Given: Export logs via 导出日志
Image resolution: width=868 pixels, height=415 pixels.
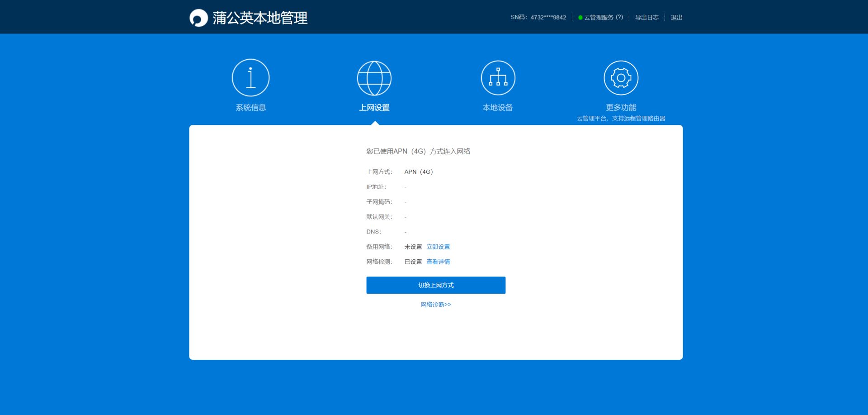Looking at the screenshot, I should [646, 18].
